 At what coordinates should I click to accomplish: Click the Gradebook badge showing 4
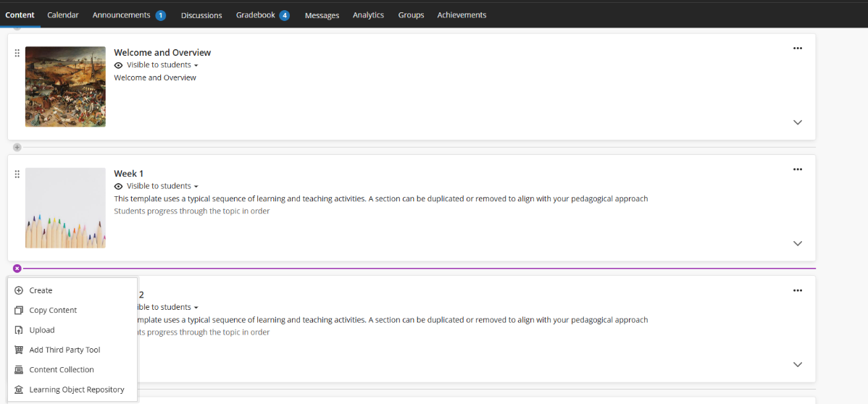pos(285,15)
